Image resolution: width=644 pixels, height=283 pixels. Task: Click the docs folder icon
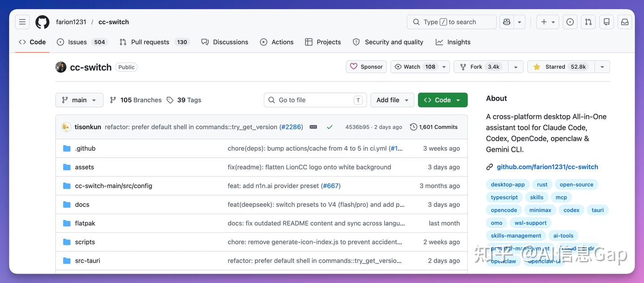click(67, 205)
